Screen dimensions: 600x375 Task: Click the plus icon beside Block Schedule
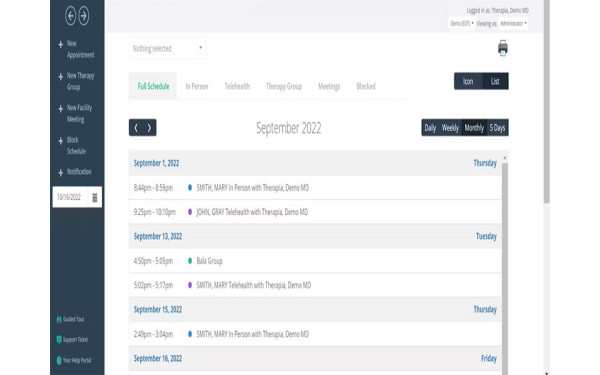point(60,141)
